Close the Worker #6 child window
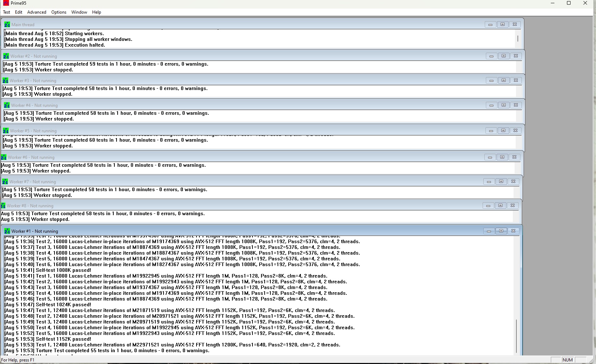Image resolution: width=596 pixels, height=364 pixels. click(x=514, y=157)
